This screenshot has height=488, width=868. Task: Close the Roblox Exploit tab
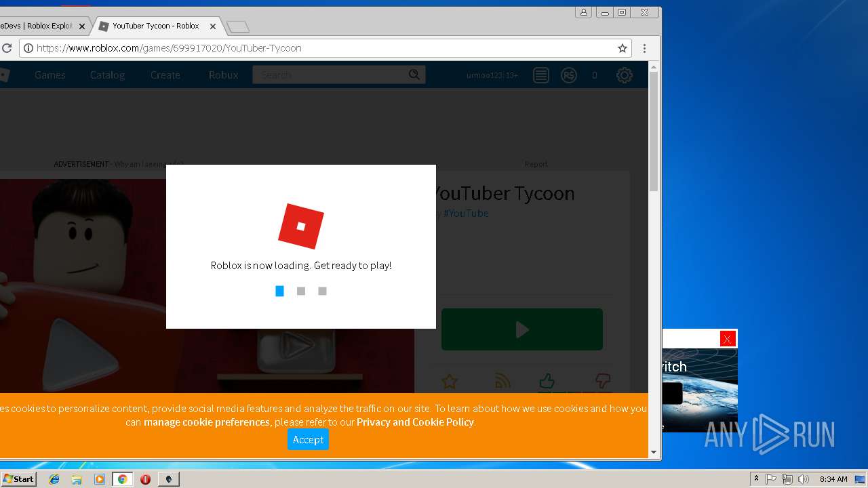(82, 26)
